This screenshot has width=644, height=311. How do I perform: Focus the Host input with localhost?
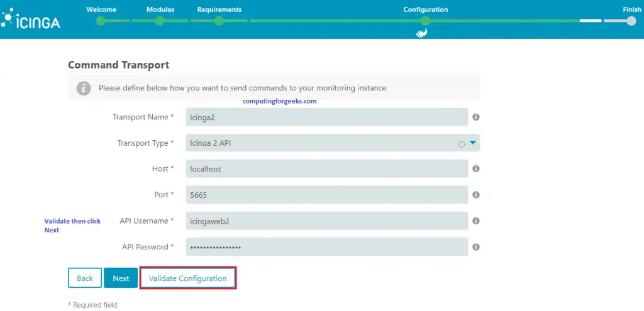[327, 168]
